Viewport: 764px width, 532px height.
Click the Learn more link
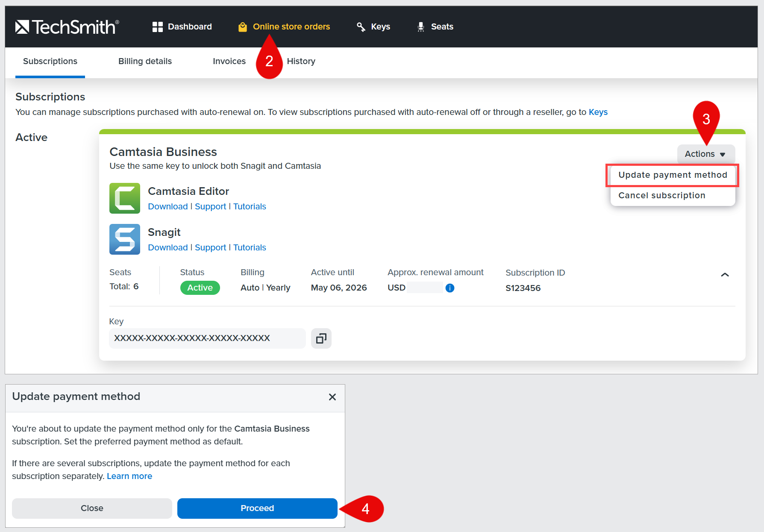click(x=129, y=476)
